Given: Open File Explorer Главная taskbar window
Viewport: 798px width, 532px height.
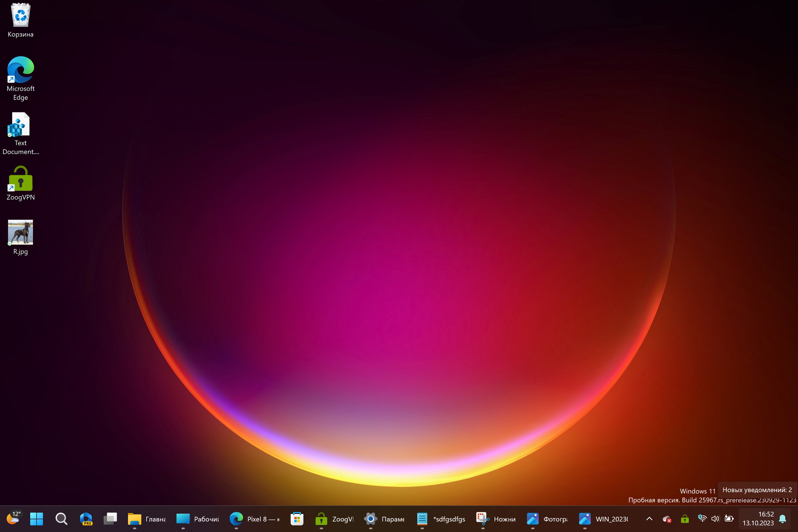Looking at the screenshot, I should coord(147,519).
